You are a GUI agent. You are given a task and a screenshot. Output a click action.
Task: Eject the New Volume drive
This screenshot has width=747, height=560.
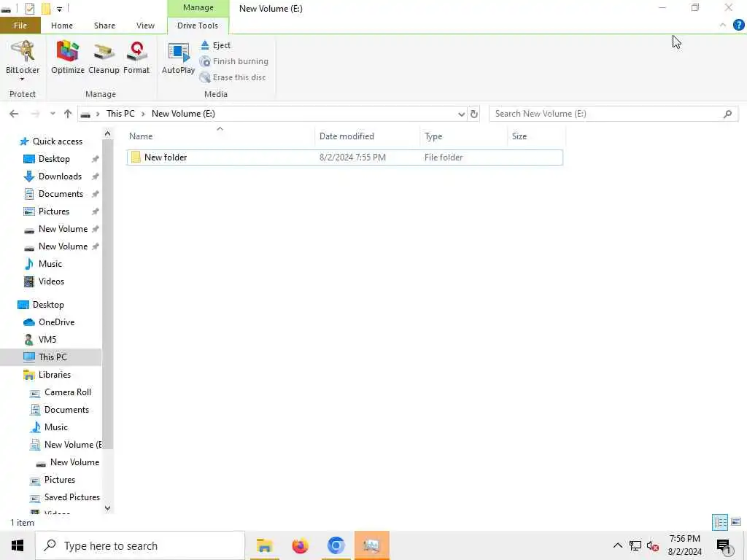point(215,45)
